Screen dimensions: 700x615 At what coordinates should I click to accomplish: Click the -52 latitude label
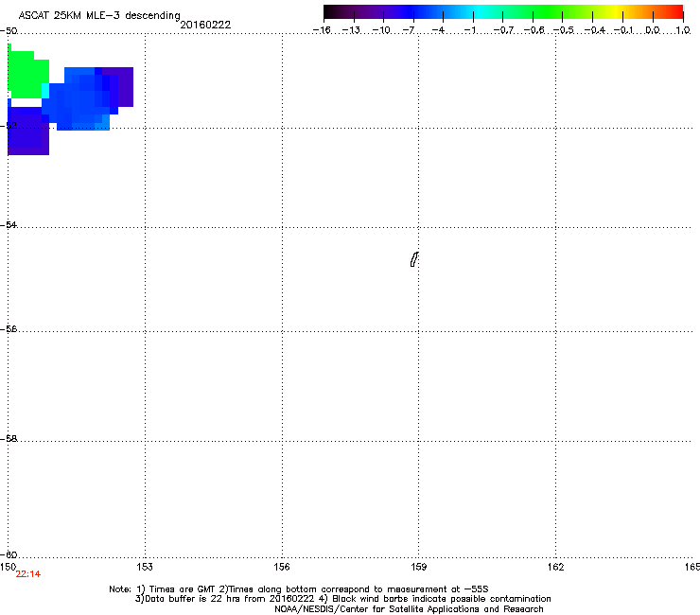pos(9,126)
